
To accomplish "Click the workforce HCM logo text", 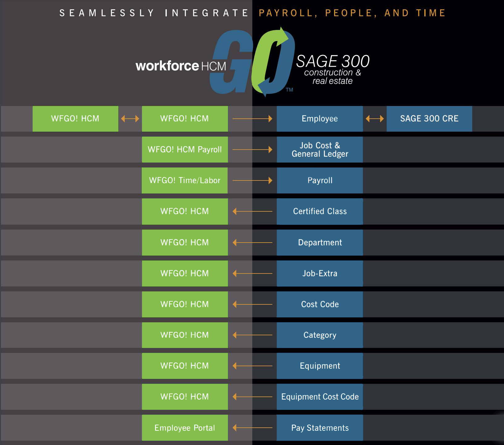I will click(x=181, y=66).
